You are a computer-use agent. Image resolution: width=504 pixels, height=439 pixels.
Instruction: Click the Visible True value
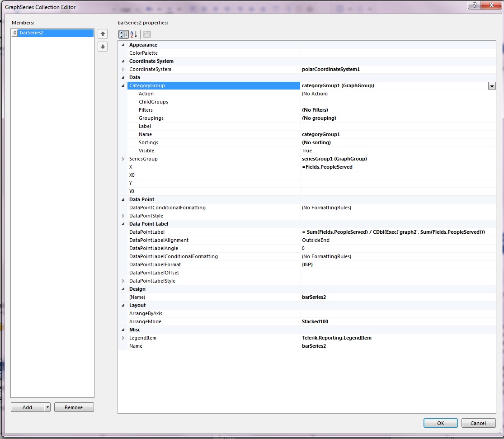(306, 151)
